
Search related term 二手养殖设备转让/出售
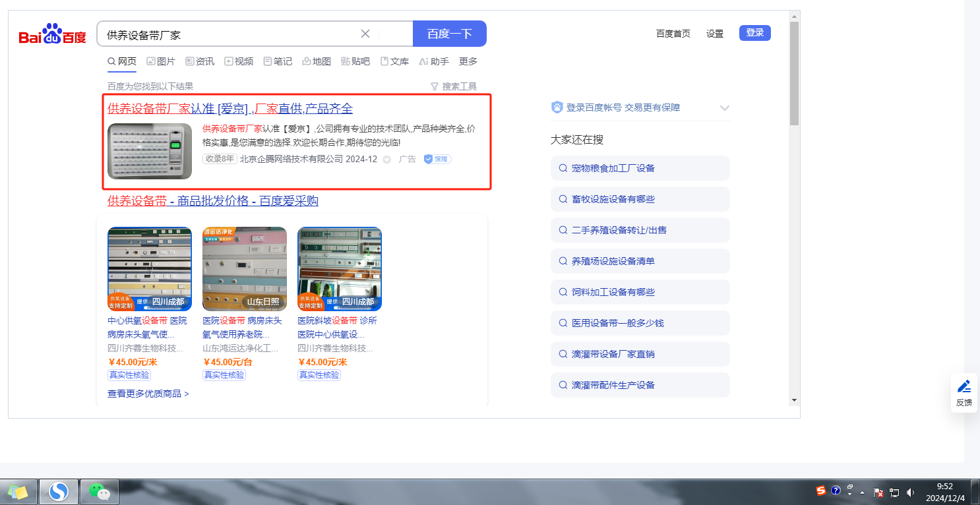click(x=640, y=230)
